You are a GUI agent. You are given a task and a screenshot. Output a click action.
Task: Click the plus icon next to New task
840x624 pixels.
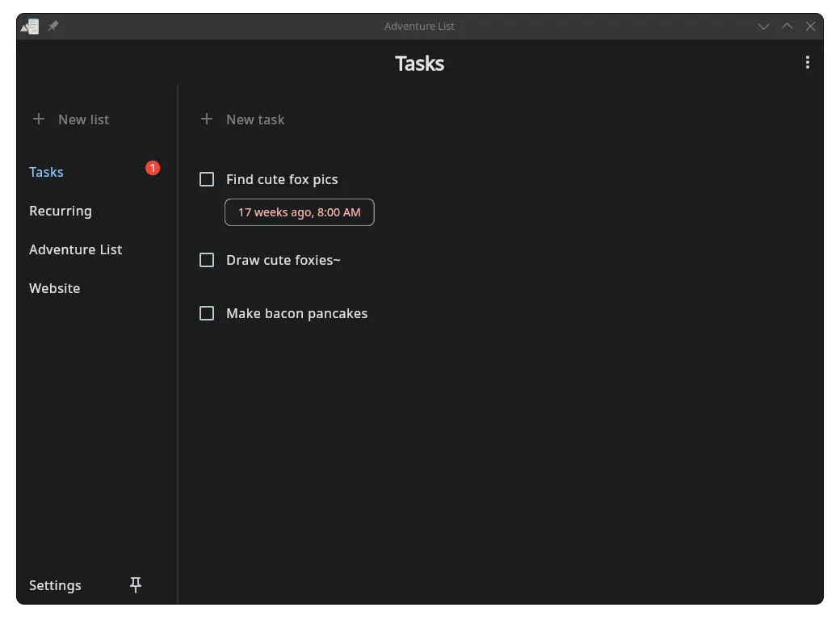click(206, 119)
